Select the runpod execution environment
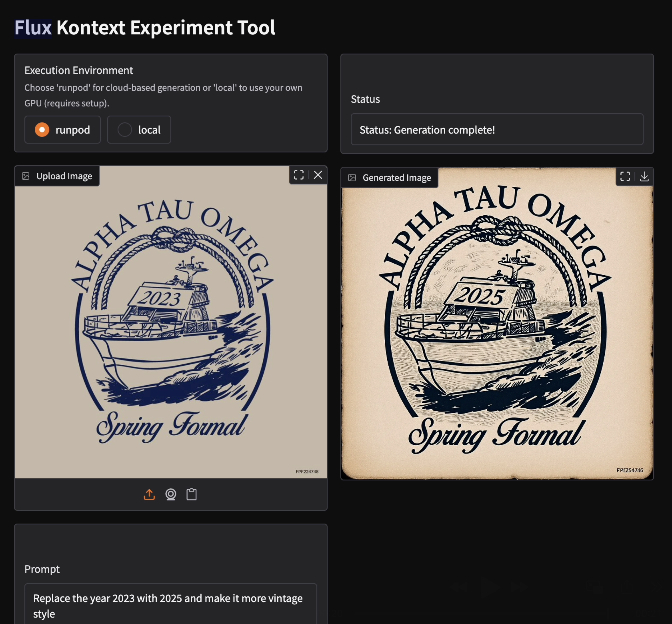This screenshot has height=624, width=672. [x=42, y=130]
